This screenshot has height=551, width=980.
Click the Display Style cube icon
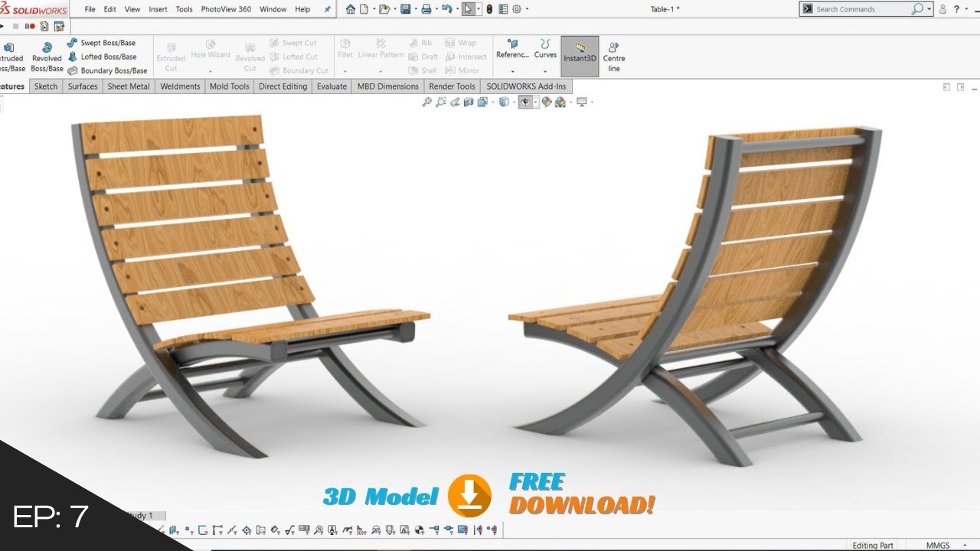[x=504, y=102]
